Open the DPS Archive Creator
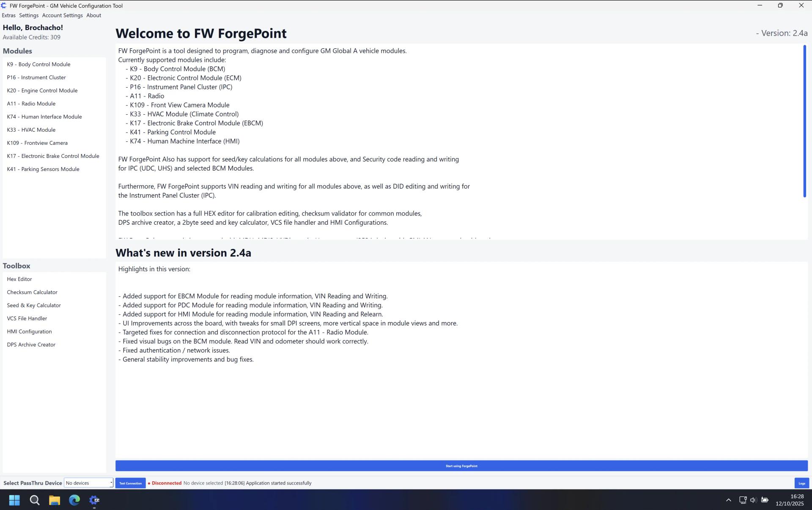The height and width of the screenshot is (510, 812). click(x=54, y=345)
